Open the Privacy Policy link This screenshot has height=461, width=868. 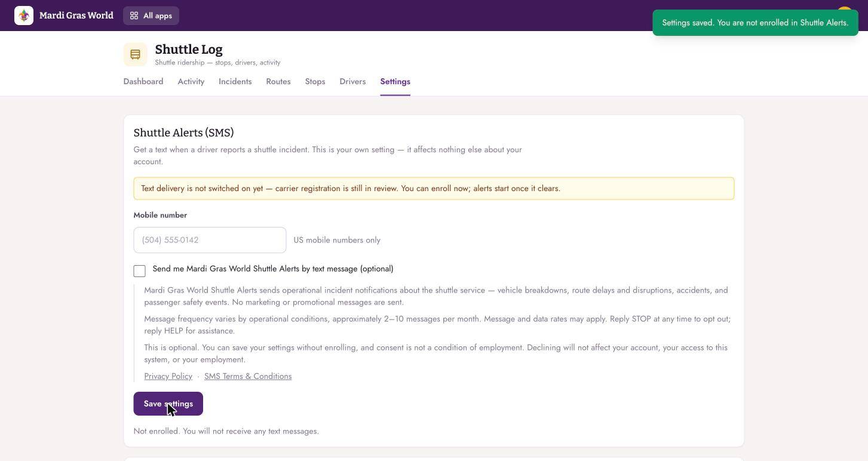(168, 376)
